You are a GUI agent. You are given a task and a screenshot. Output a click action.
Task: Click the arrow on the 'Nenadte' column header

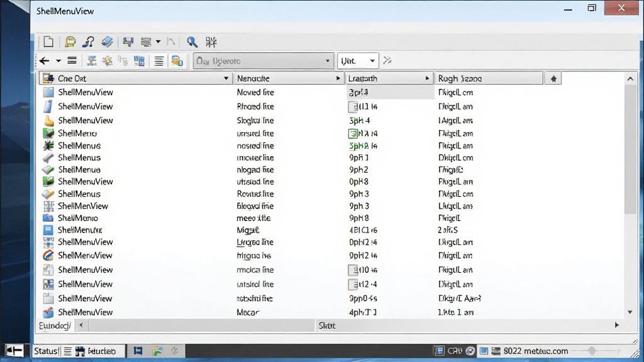pos(338,79)
